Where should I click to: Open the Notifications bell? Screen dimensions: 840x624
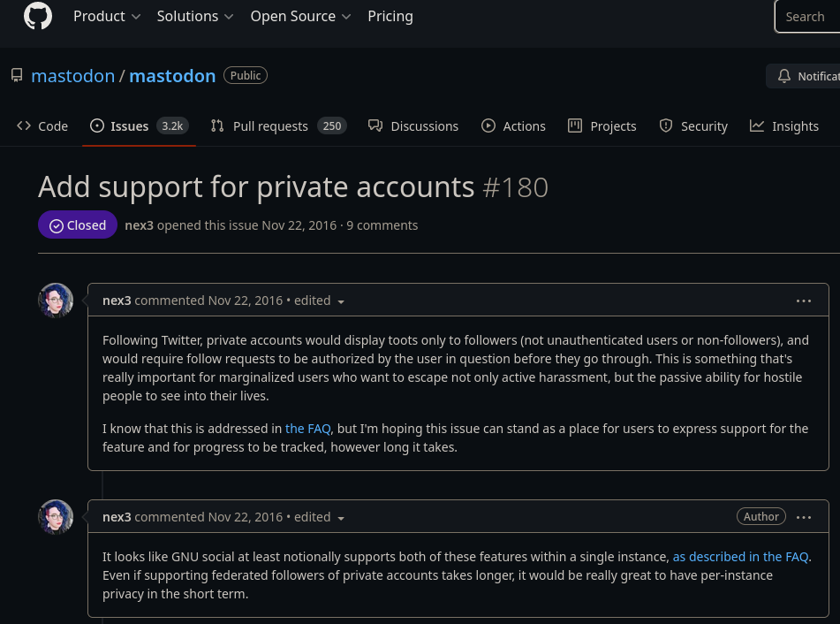tap(783, 76)
